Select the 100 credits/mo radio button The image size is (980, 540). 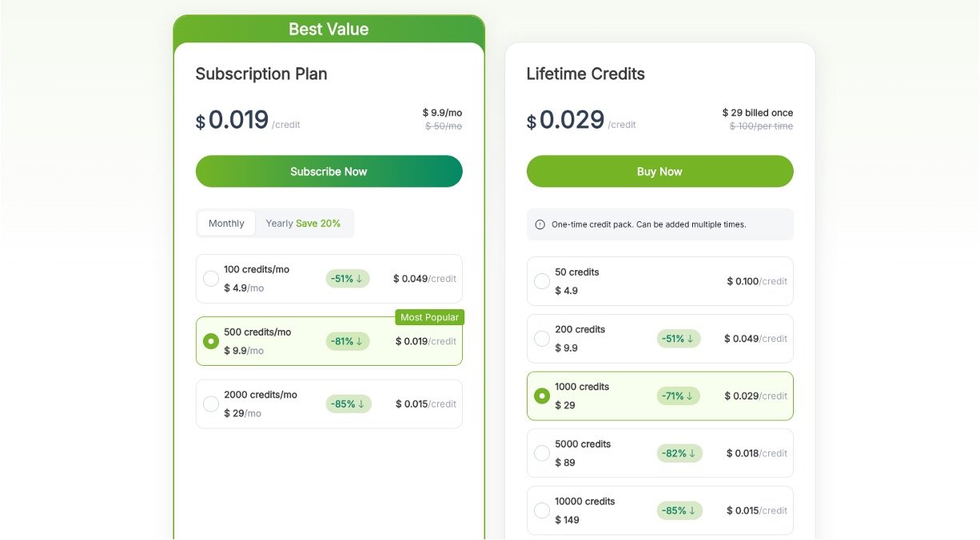tap(211, 279)
